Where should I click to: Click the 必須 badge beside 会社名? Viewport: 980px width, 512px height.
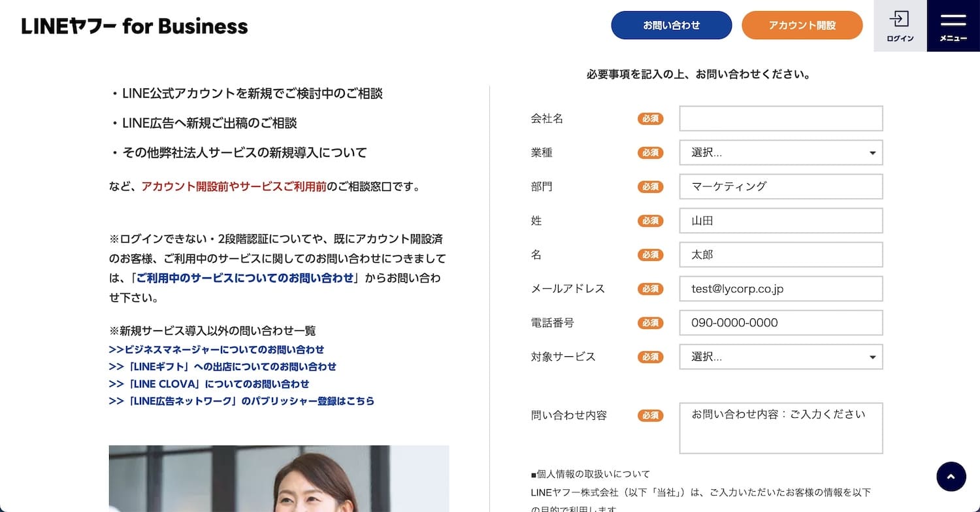point(650,118)
